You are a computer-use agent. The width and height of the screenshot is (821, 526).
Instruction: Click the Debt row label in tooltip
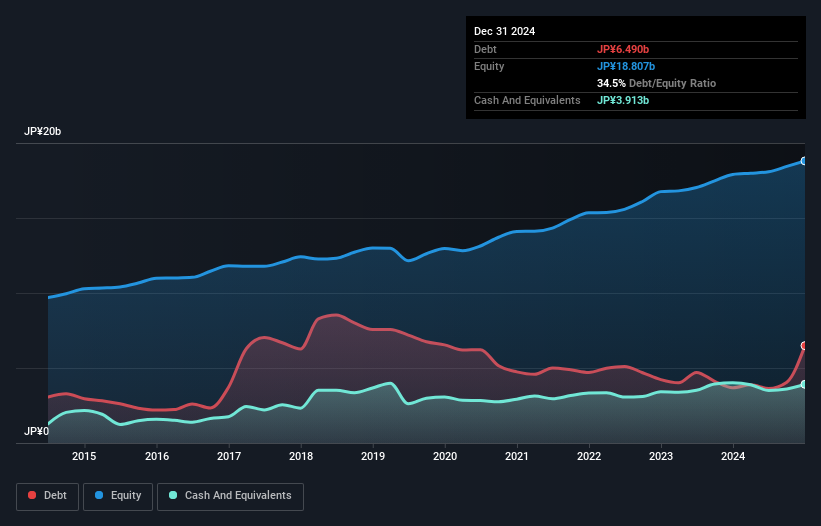[x=485, y=49]
